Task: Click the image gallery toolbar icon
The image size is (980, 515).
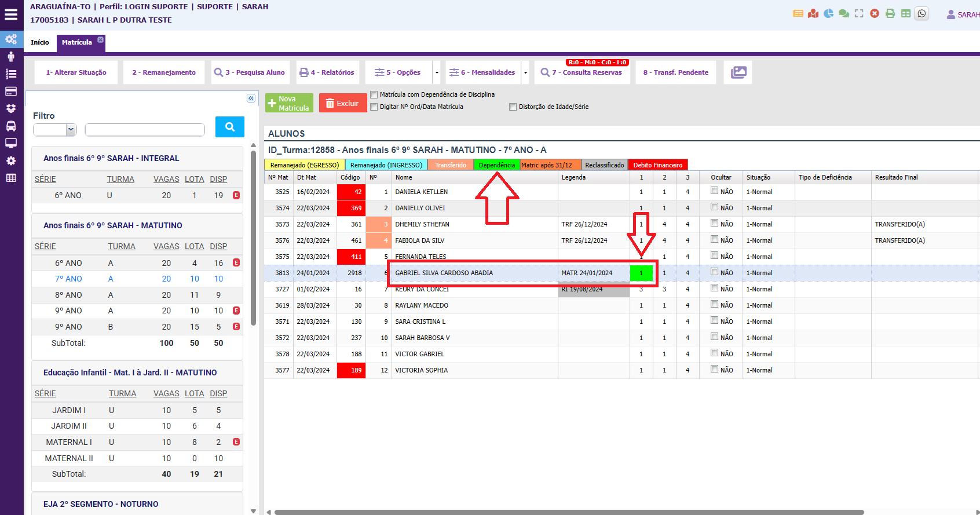Action: click(738, 72)
